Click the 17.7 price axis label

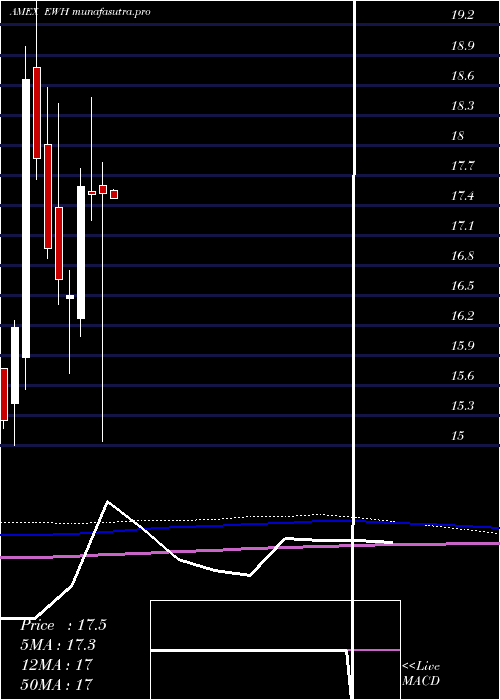pyautogui.click(x=462, y=166)
